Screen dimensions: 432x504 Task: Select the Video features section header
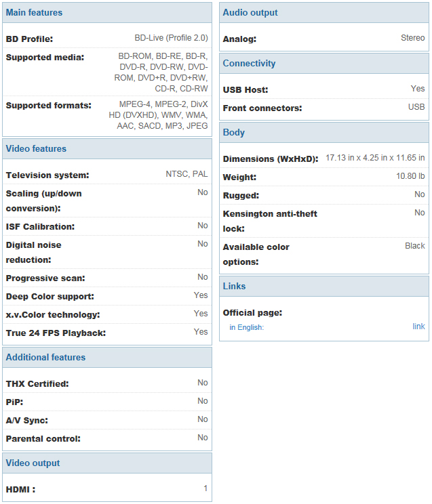(x=107, y=149)
